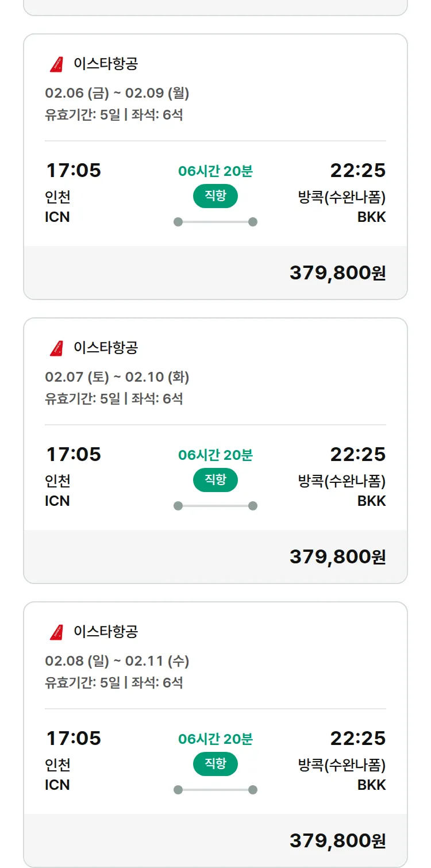Click route line graphic on 02.08 flight
The width and height of the screenshot is (431, 868).
point(215,790)
